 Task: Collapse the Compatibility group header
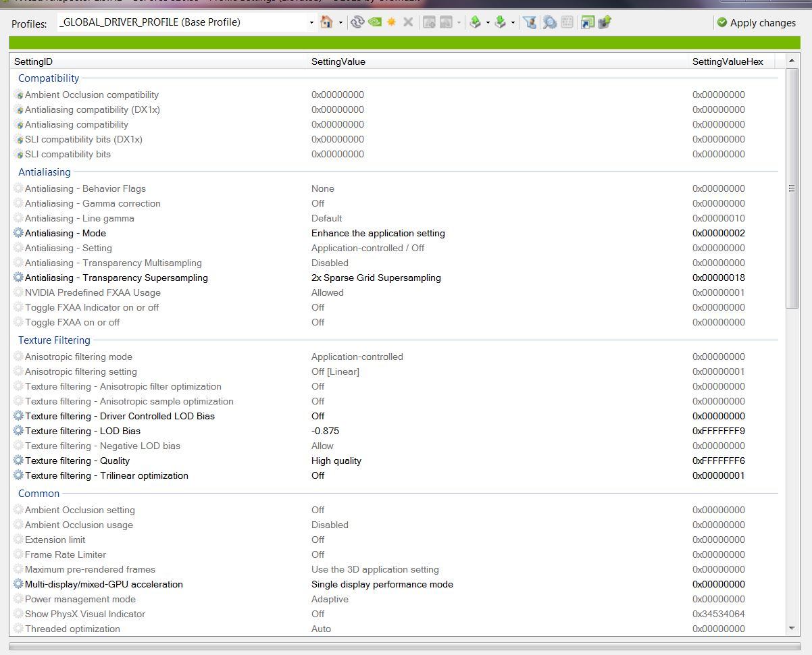coord(49,78)
